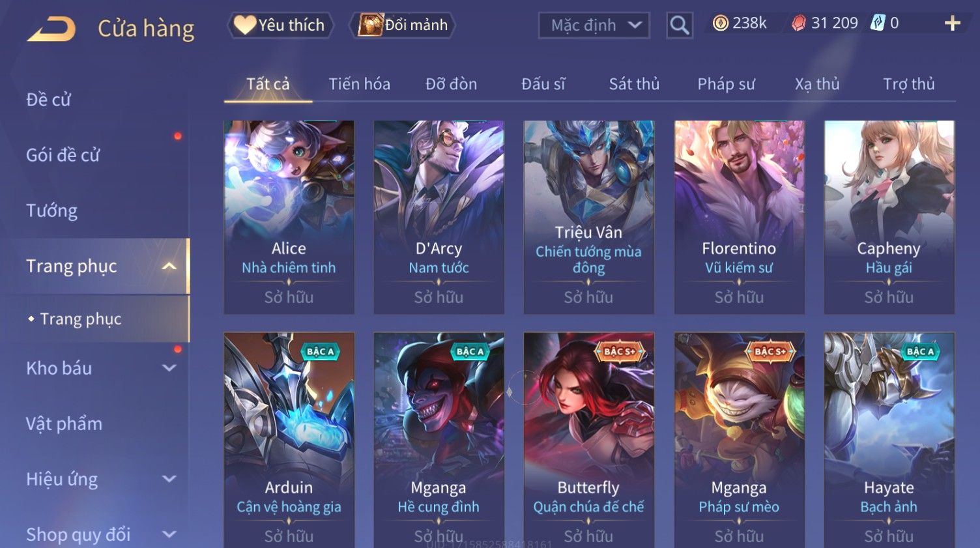
Task: Click the red gem currency icon
Action: click(799, 23)
